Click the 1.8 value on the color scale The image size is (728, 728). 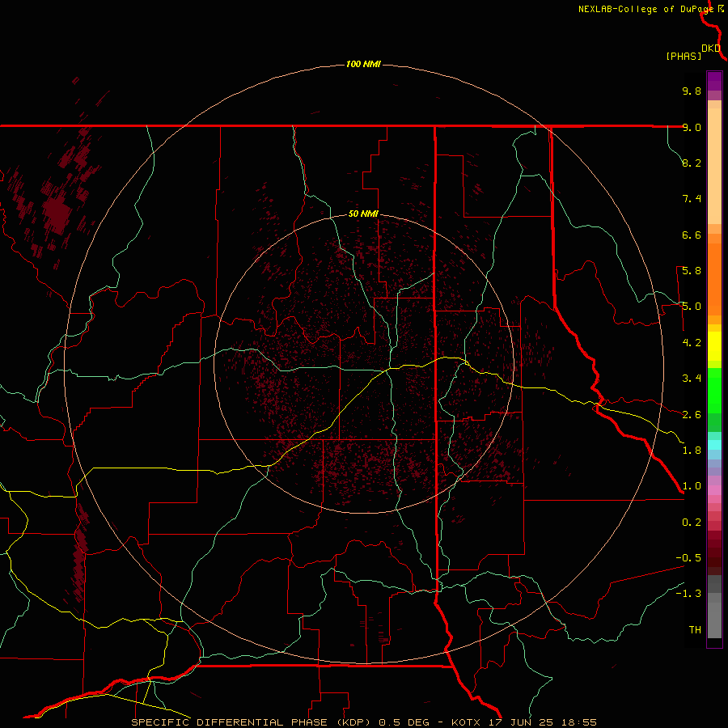pyautogui.click(x=692, y=451)
